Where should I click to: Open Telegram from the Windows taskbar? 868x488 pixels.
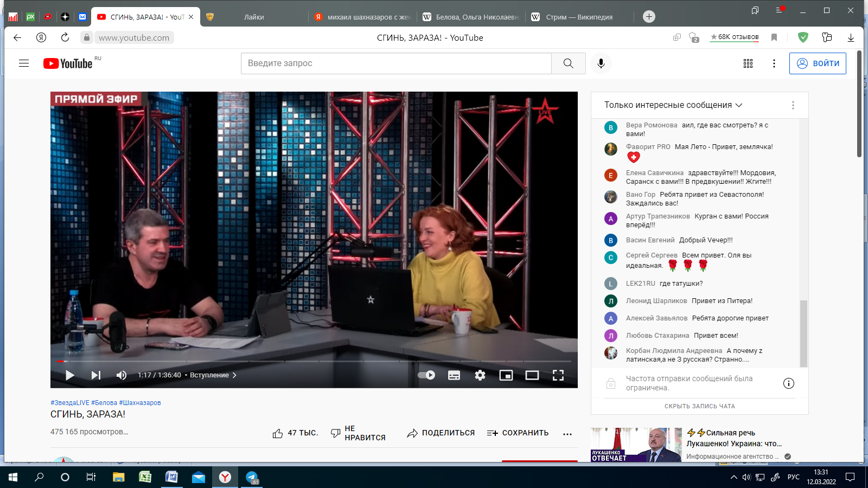pyautogui.click(x=252, y=477)
